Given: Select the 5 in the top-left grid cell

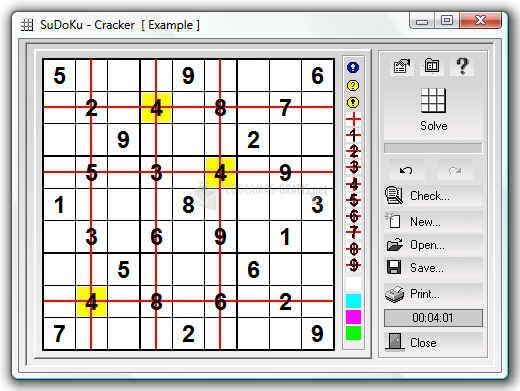Looking at the screenshot, I should pos(59,75).
